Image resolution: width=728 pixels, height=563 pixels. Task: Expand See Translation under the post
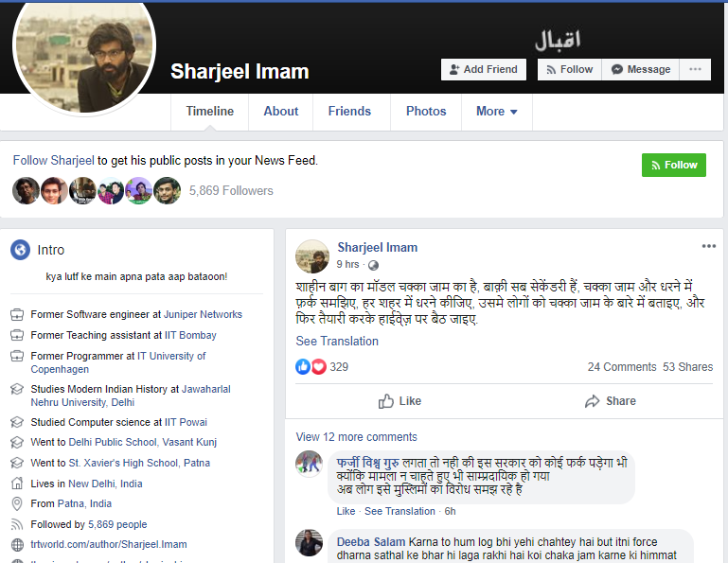pyautogui.click(x=337, y=342)
